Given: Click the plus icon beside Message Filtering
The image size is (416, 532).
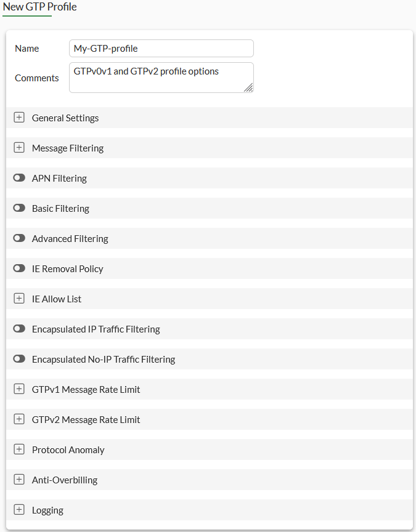Looking at the screenshot, I should tap(19, 148).
